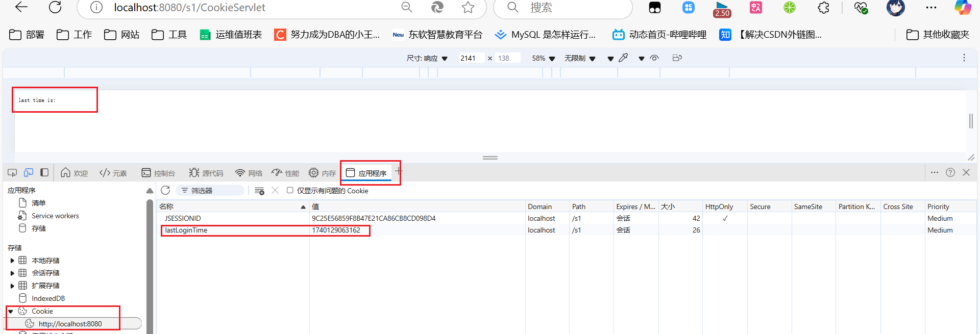Add this page to favorites
Image resolution: width=980 pixels, height=334 pixels.
pos(468,7)
